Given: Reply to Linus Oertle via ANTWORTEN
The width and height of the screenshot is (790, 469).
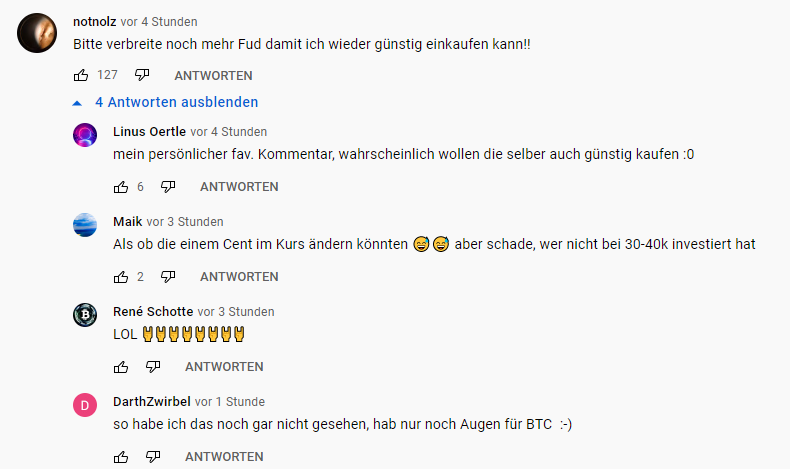Looking at the screenshot, I should 239,187.
